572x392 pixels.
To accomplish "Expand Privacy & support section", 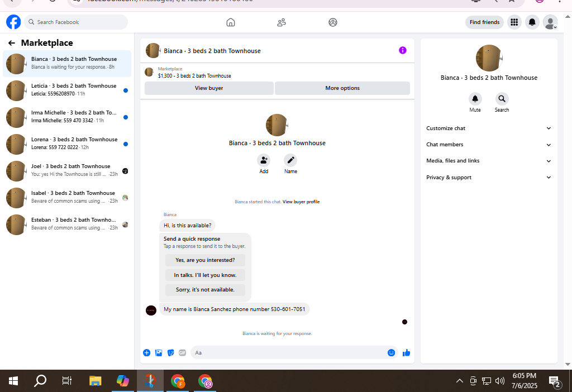I will coord(489,178).
